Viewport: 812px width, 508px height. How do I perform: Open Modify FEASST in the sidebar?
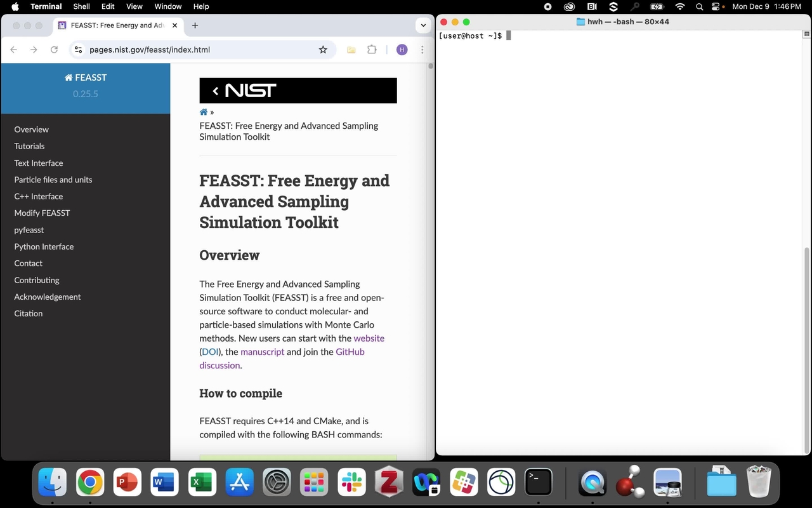pos(43,213)
